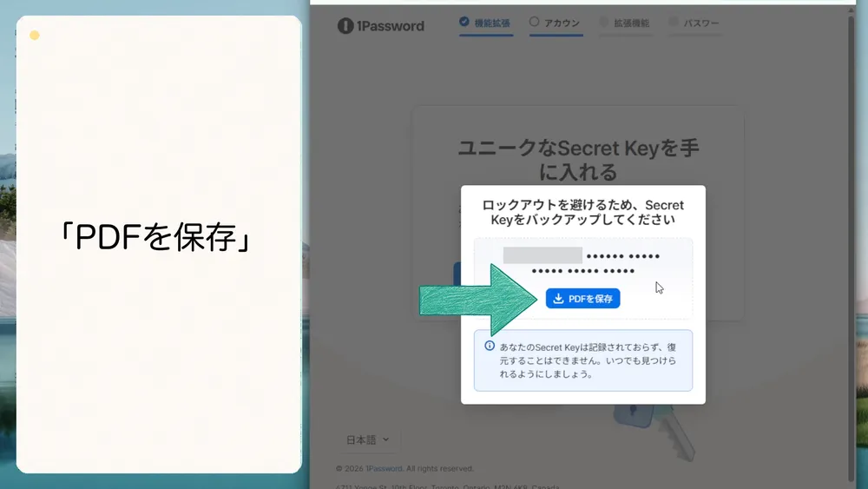
Task: Click the 1Password link in footer copyright
Action: click(x=384, y=468)
